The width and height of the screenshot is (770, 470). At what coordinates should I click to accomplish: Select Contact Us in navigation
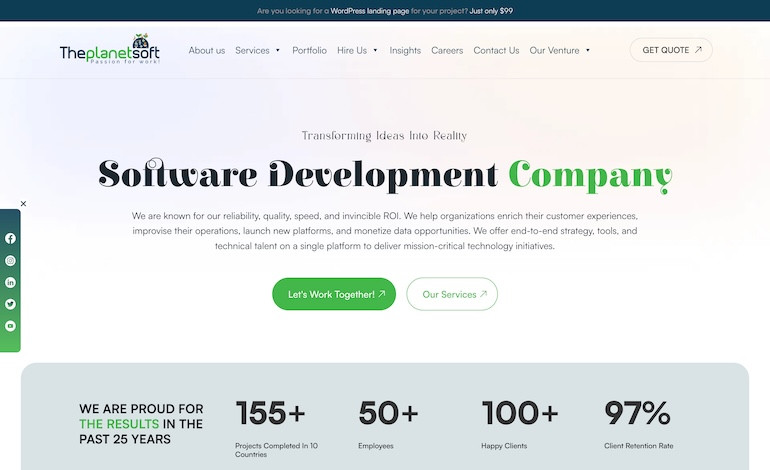(x=496, y=50)
